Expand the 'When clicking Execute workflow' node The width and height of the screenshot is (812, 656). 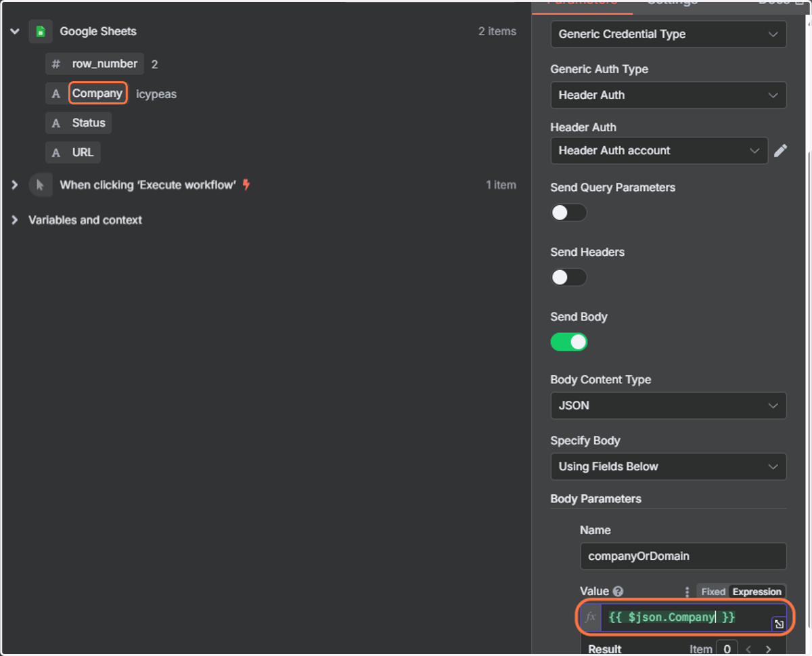15,185
